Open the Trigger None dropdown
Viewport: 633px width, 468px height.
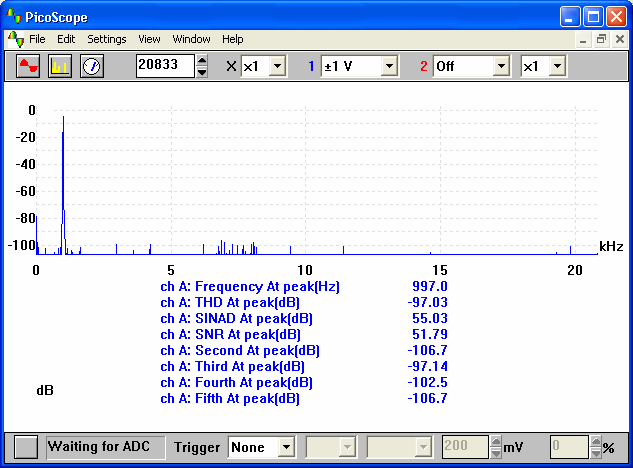[286, 447]
